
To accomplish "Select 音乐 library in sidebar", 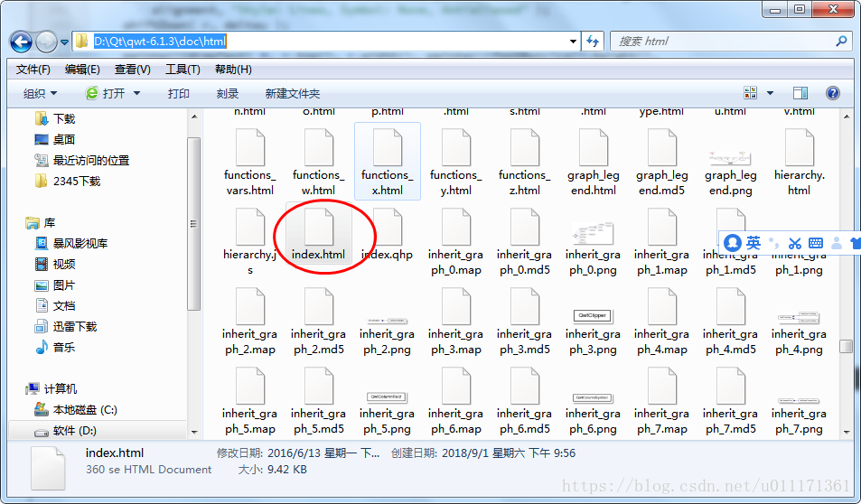I will (55, 347).
